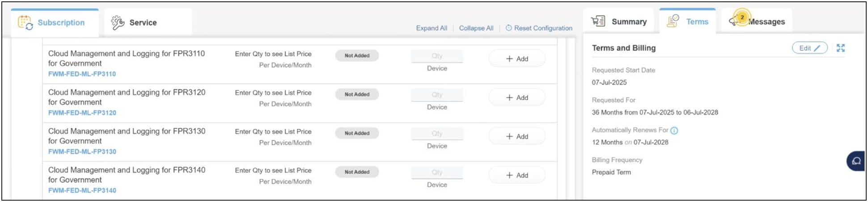The image size is (868, 202).
Task: Reset Configuration via the top link
Action: click(539, 28)
